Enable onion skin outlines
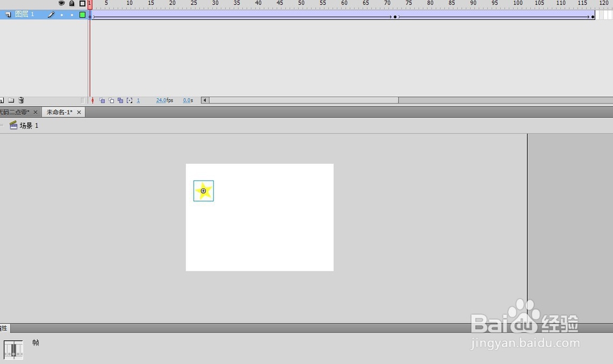613x364 pixels. click(112, 100)
